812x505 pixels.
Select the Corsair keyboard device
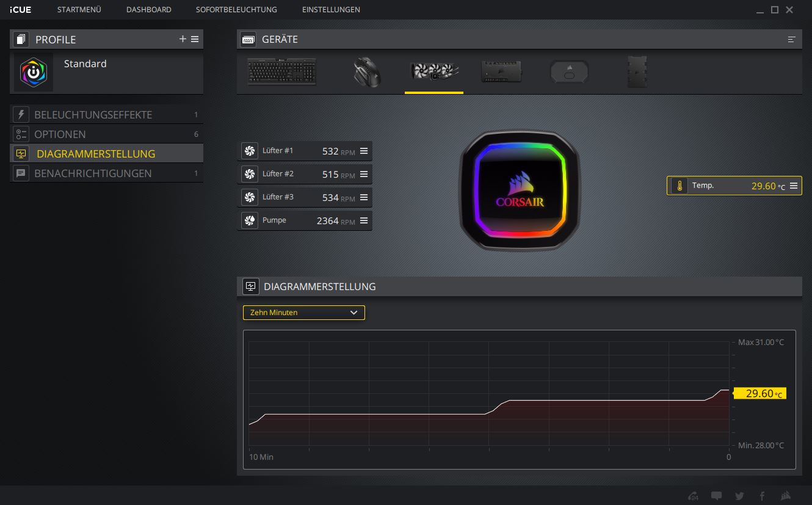(282, 71)
